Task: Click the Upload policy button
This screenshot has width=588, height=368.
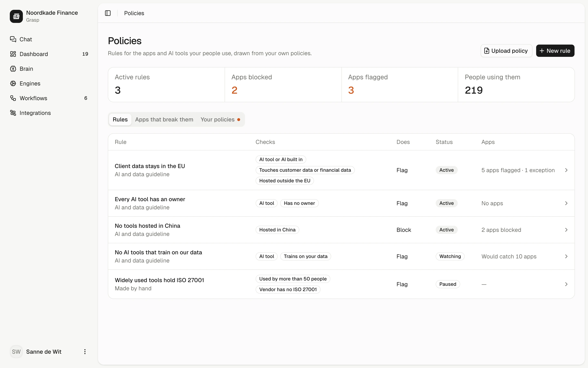Action: [x=506, y=51]
